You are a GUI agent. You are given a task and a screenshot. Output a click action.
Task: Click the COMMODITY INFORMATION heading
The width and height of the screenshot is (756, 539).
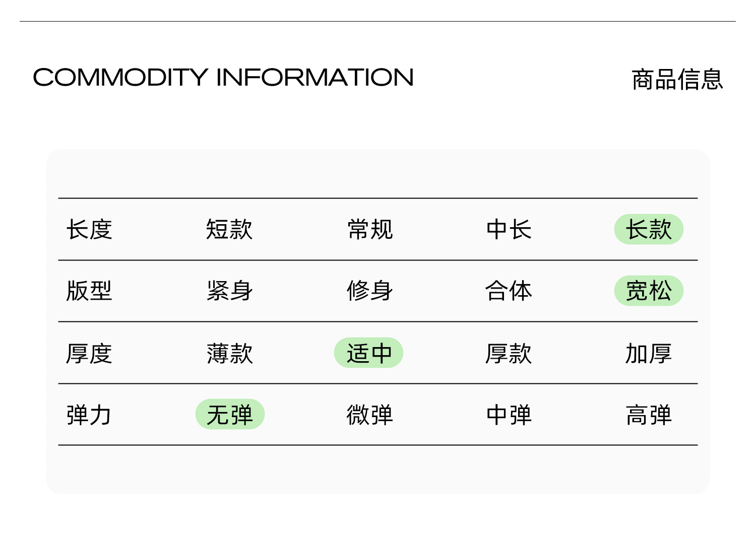tap(223, 78)
